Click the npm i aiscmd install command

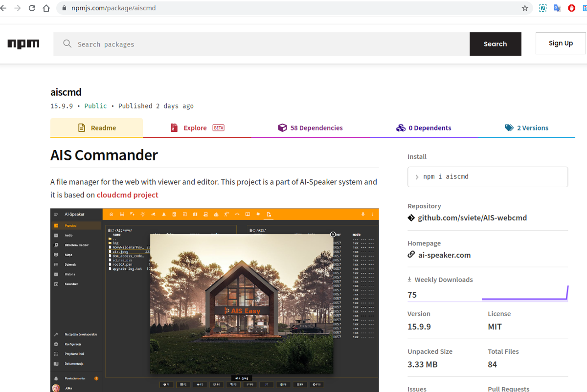pyautogui.click(x=488, y=177)
